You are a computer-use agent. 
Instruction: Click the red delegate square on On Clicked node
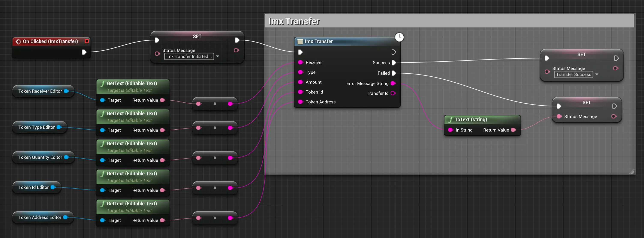click(87, 41)
